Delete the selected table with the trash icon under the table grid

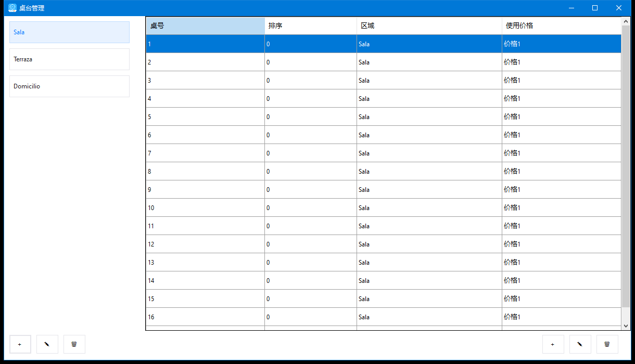(607, 344)
